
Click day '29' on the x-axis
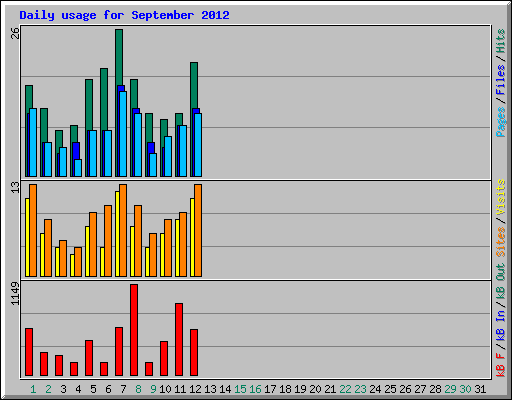450,389
